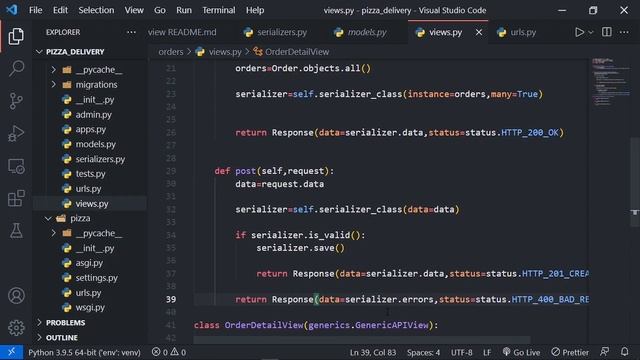Click the remote window indicator in the status bar
This screenshot has height=360, width=640.
pos(11,352)
